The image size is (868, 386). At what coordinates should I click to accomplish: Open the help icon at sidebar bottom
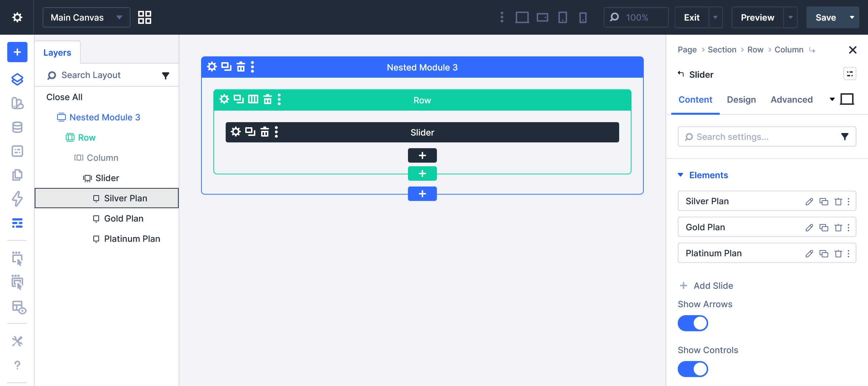click(17, 365)
